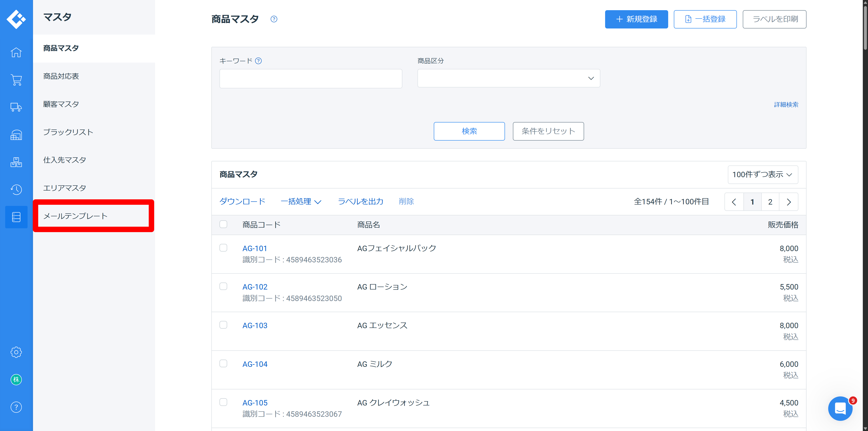Open 顧客マスタ menu item
This screenshot has width=868, height=431.
click(94, 104)
